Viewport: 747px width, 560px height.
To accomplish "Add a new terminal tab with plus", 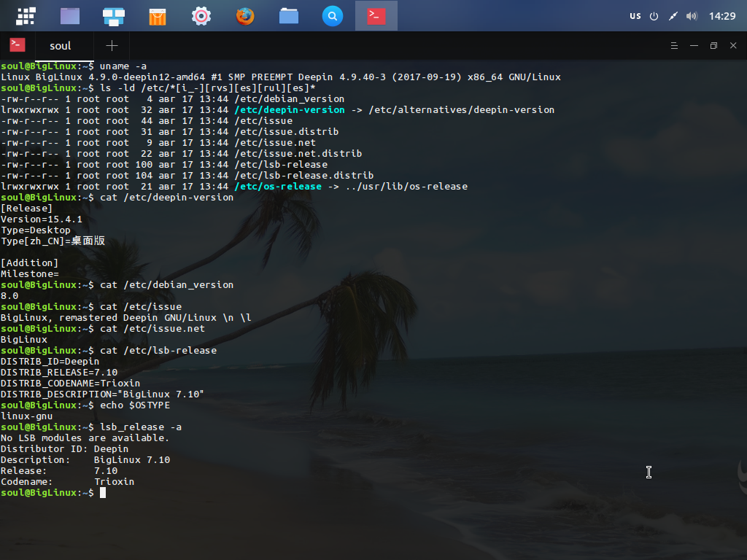I will (112, 46).
